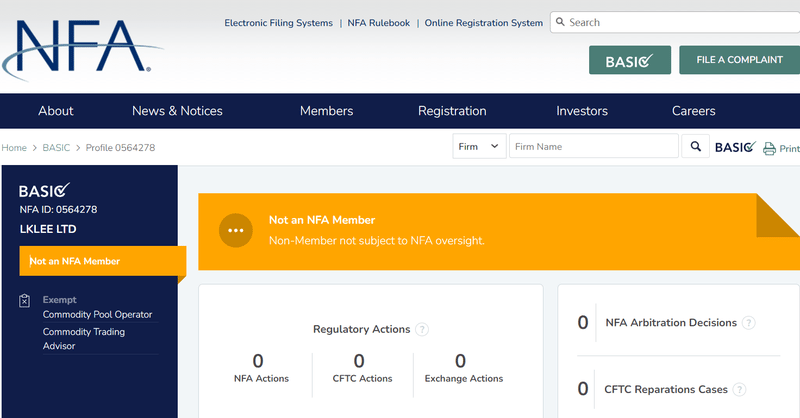Click the magnifier search button beside Firm Name

(x=696, y=147)
